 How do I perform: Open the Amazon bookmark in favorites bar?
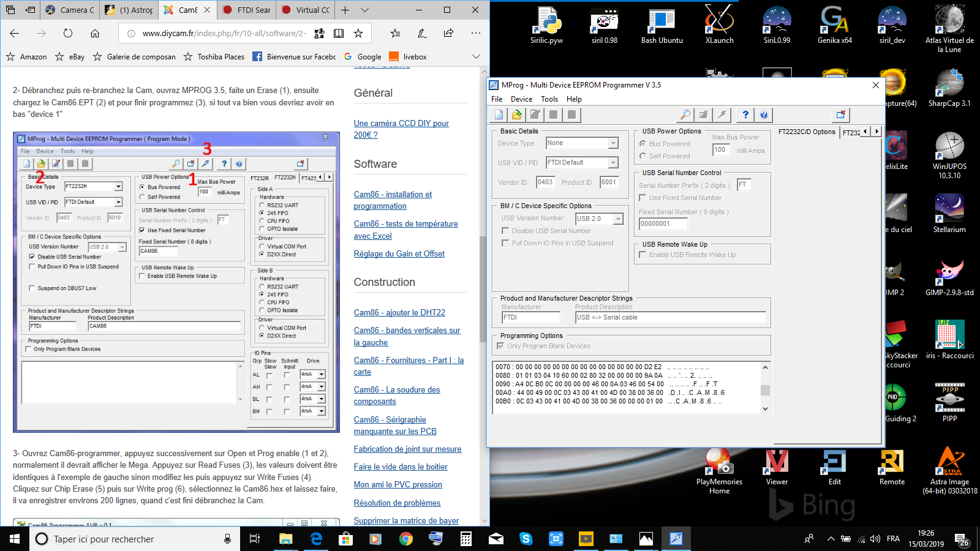point(26,56)
